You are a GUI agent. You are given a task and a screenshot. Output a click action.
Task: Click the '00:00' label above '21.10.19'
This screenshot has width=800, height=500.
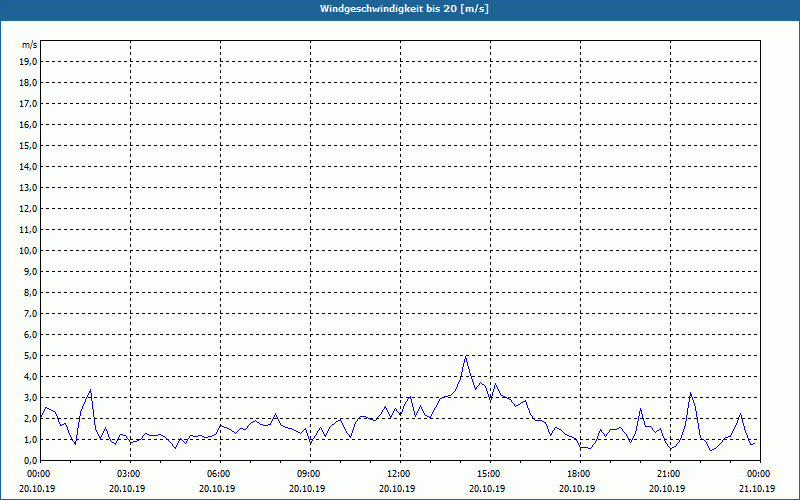coord(760,474)
